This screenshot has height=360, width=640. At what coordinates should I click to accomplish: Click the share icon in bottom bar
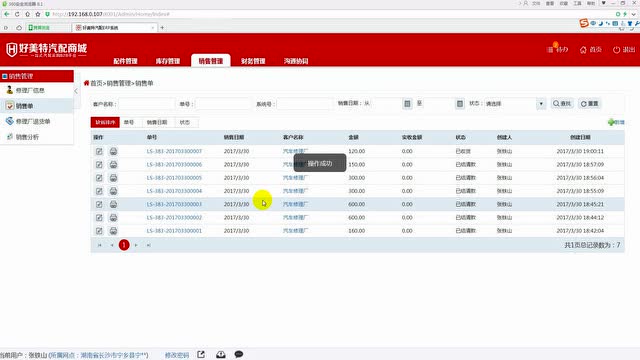pos(201,354)
